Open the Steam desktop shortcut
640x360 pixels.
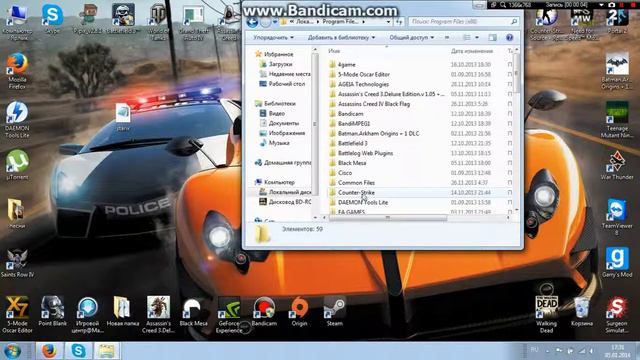point(335,311)
